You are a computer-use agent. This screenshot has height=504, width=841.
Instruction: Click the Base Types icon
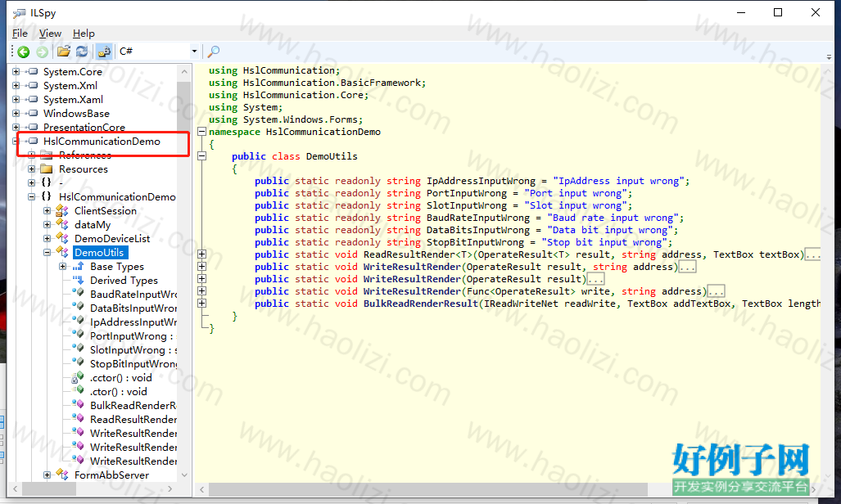coord(79,267)
